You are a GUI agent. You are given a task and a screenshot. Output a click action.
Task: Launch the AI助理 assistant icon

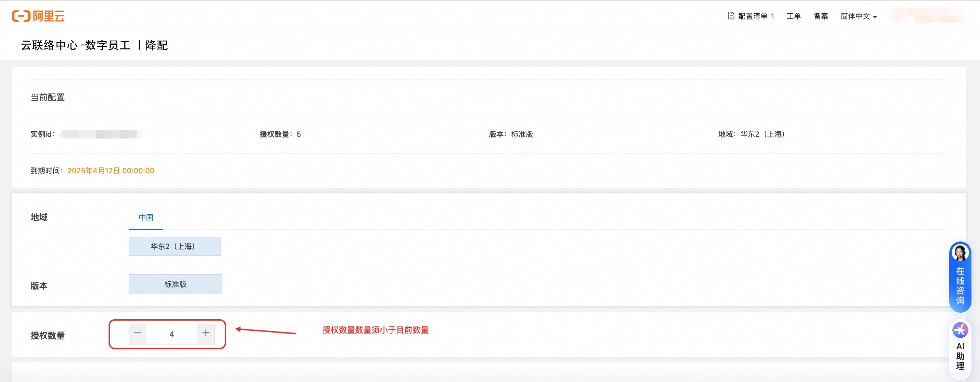click(960, 329)
